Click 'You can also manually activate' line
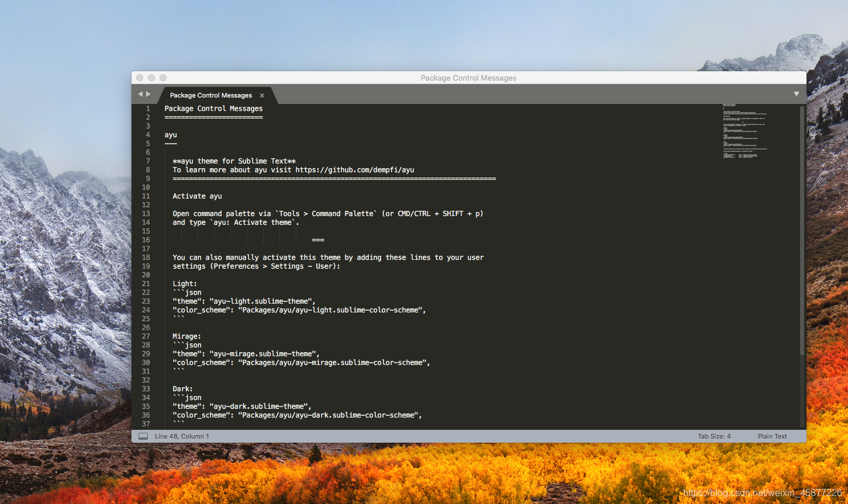Image resolution: width=848 pixels, height=504 pixels. click(x=328, y=258)
